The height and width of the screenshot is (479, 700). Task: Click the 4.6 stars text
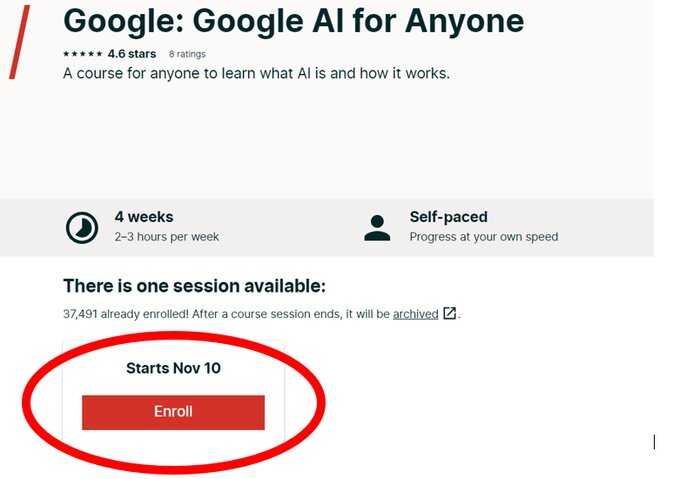click(132, 54)
